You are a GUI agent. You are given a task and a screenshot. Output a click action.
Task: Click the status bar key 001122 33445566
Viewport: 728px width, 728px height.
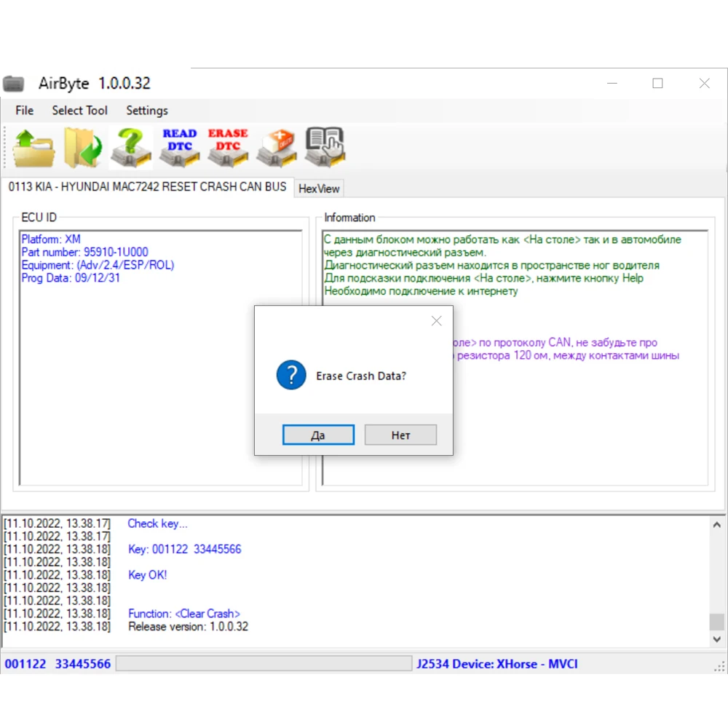pos(58,664)
